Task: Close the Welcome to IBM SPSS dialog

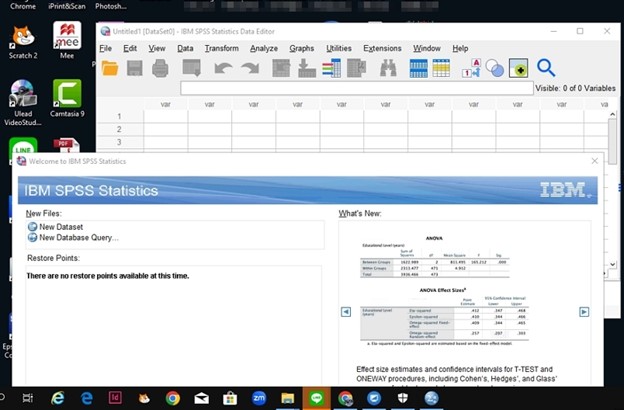Action: [595, 161]
